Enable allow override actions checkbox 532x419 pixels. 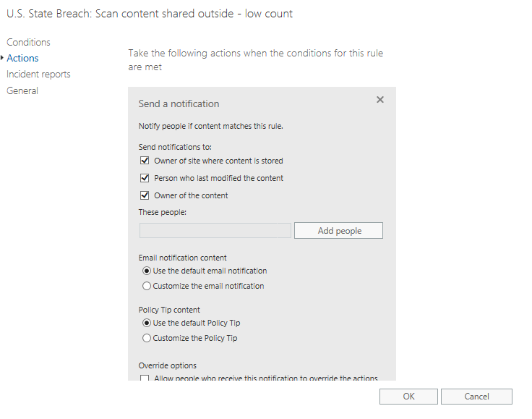[x=145, y=378]
